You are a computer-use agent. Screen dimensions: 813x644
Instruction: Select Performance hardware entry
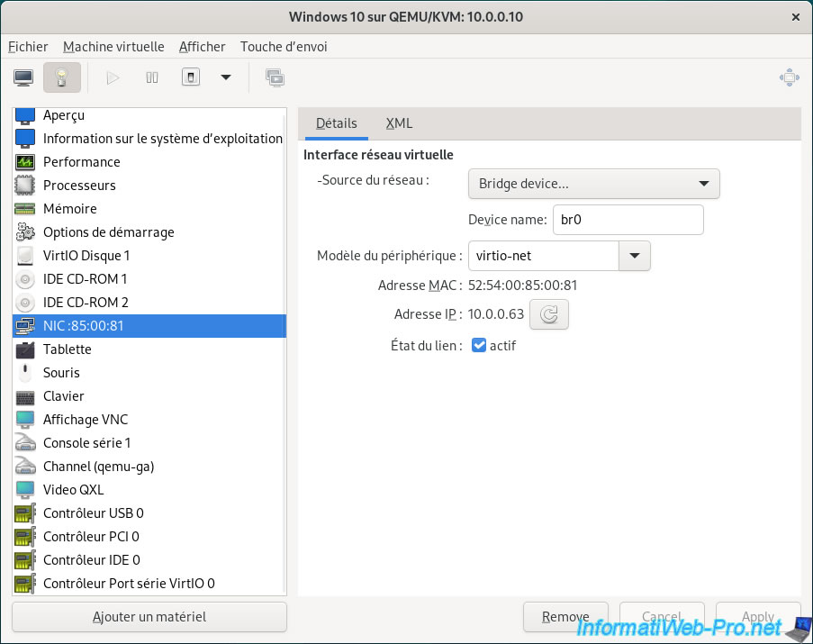[149, 162]
